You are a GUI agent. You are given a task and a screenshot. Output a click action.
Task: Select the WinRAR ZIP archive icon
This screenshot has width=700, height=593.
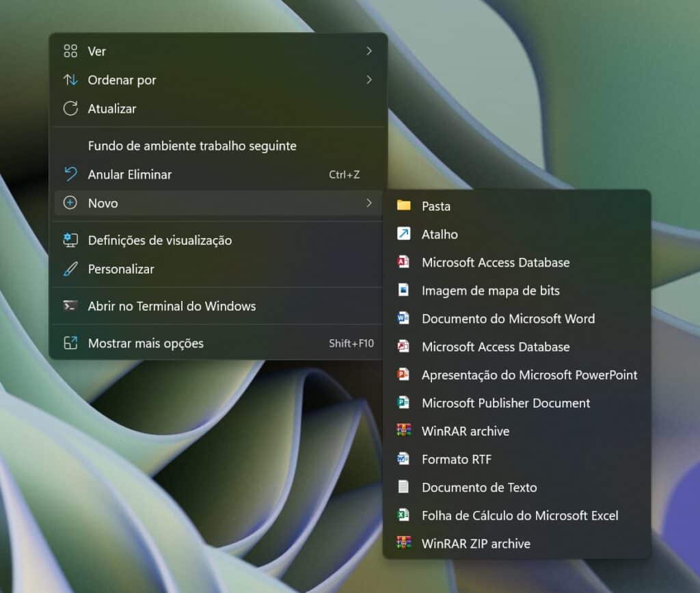tap(403, 544)
